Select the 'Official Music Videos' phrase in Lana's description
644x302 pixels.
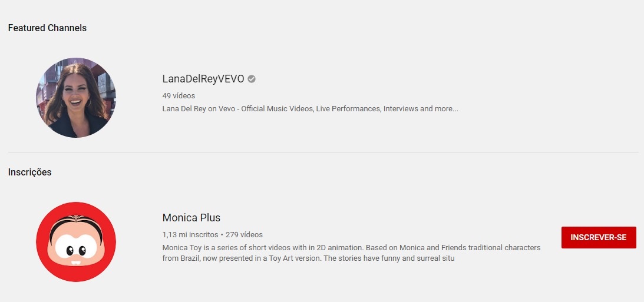pyautogui.click(x=278, y=109)
